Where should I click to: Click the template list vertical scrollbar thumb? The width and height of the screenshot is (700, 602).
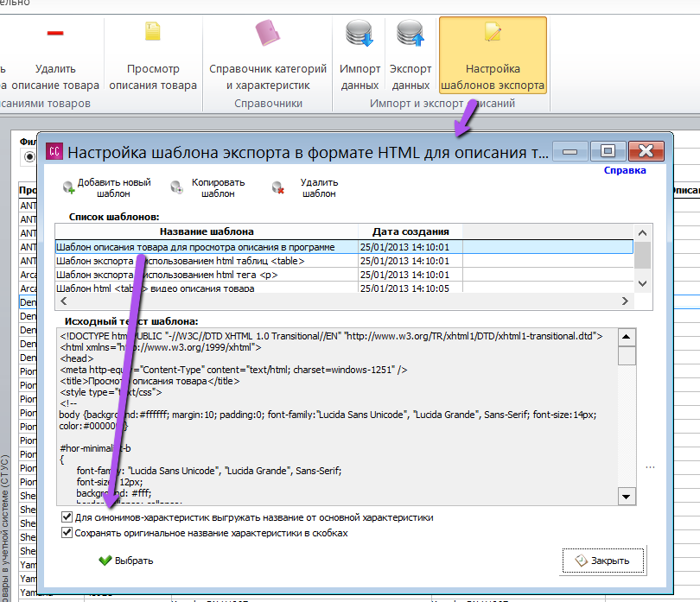(642, 255)
